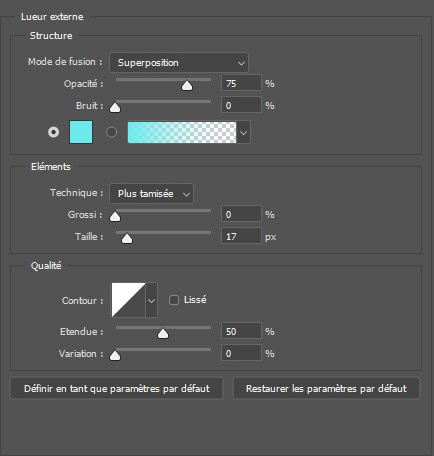Click the Bruit slider handle

115,108
